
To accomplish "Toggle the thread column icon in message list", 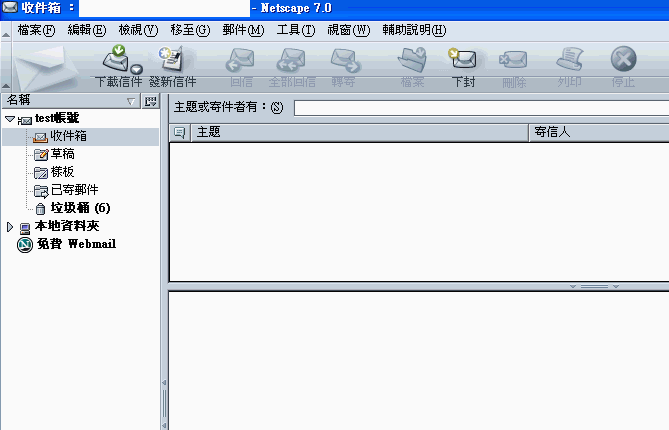I will 180,133.
